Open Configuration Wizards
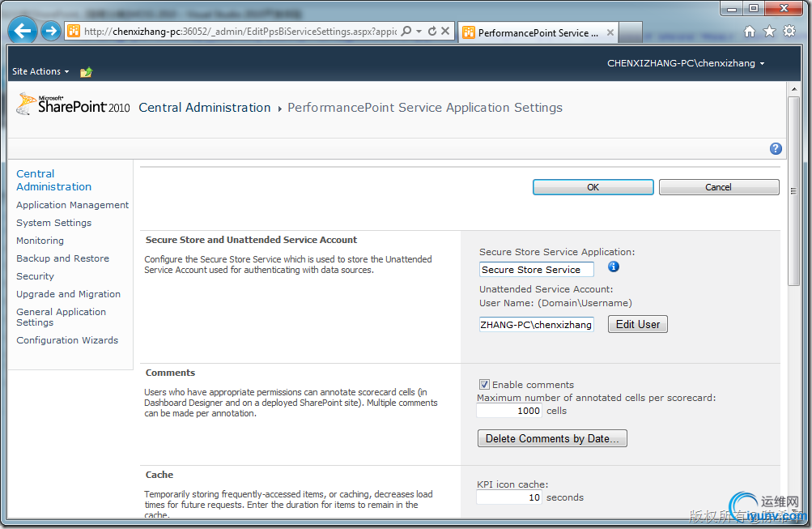The image size is (812, 529). [x=67, y=340]
